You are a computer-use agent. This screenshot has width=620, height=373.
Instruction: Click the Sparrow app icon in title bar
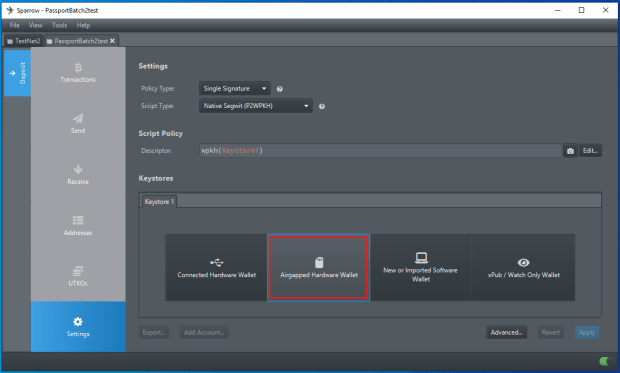click(x=10, y=10)
